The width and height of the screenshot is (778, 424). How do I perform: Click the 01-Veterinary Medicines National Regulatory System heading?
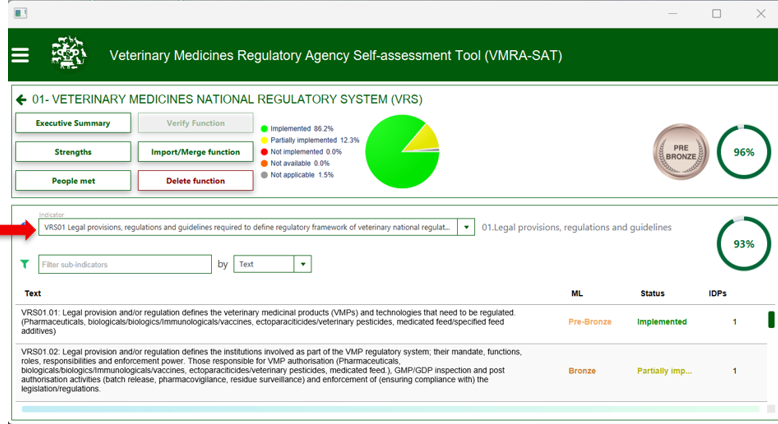coord(227,100)
